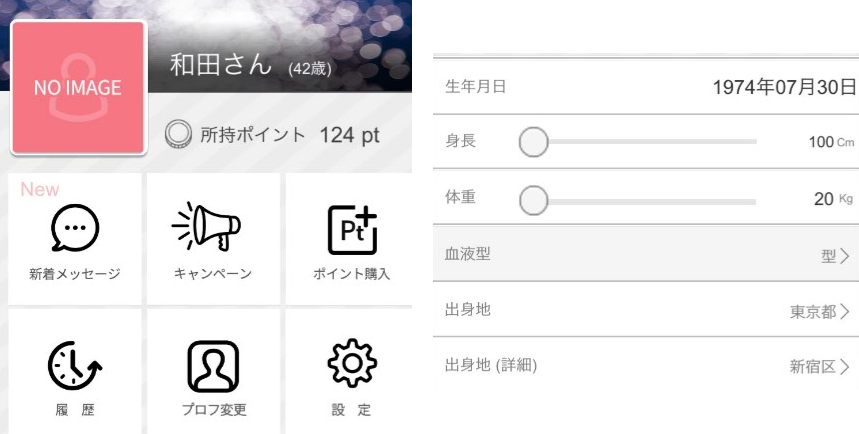Click the points coin icon
The width and height of the screenshot is (859, 434).
[x=177, y=136]
